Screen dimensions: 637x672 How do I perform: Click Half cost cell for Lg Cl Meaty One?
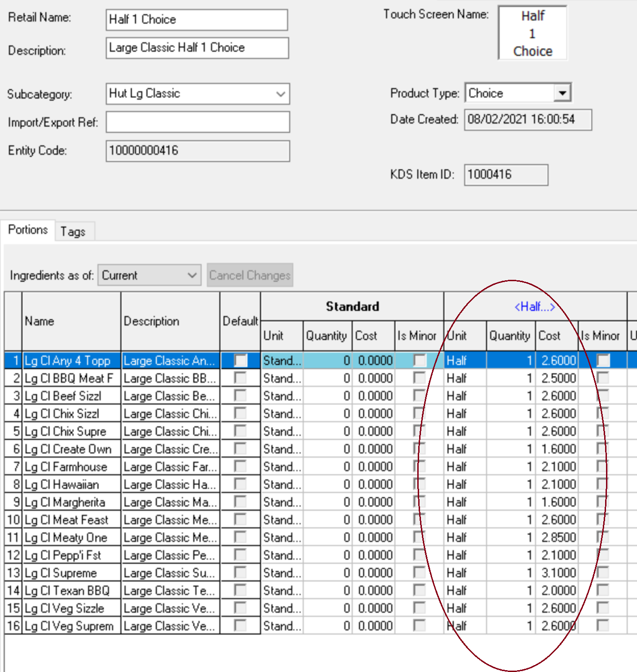pos(557,537)
